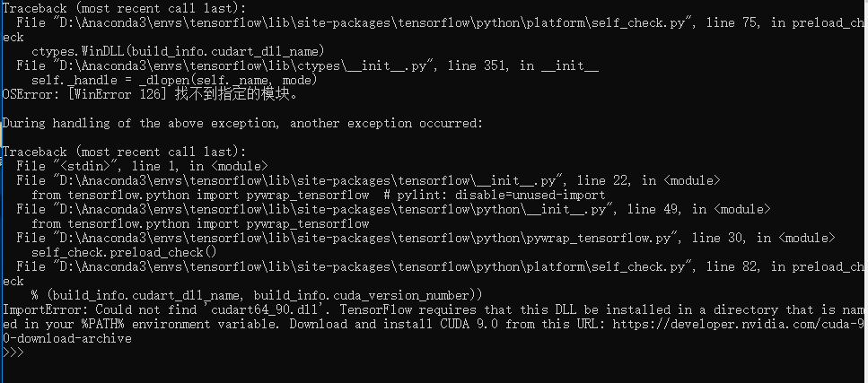The width and height of the screenshot is (868, 383).
Task: Click the ctypes.WinDLL(build_info.cudart_dll_name) line
Action: coord(178,51)
